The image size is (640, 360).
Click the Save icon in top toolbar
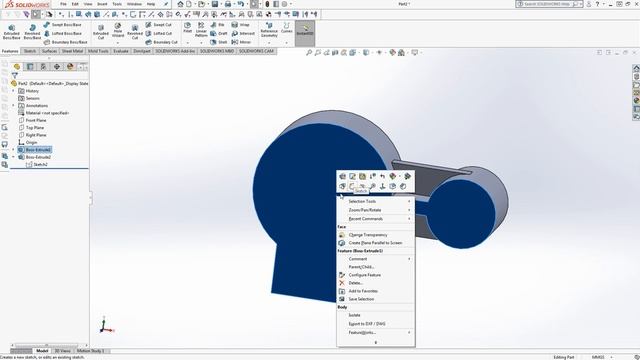click(215, 4)
